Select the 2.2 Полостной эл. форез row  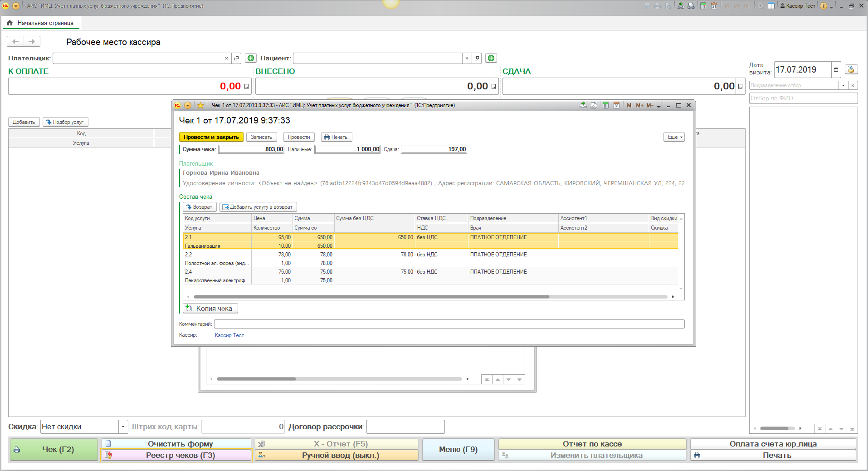(x=217, y=259)
